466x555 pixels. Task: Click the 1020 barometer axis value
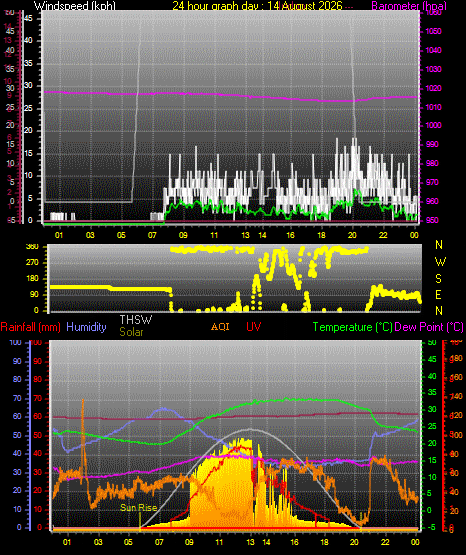(x=433, y=88)
